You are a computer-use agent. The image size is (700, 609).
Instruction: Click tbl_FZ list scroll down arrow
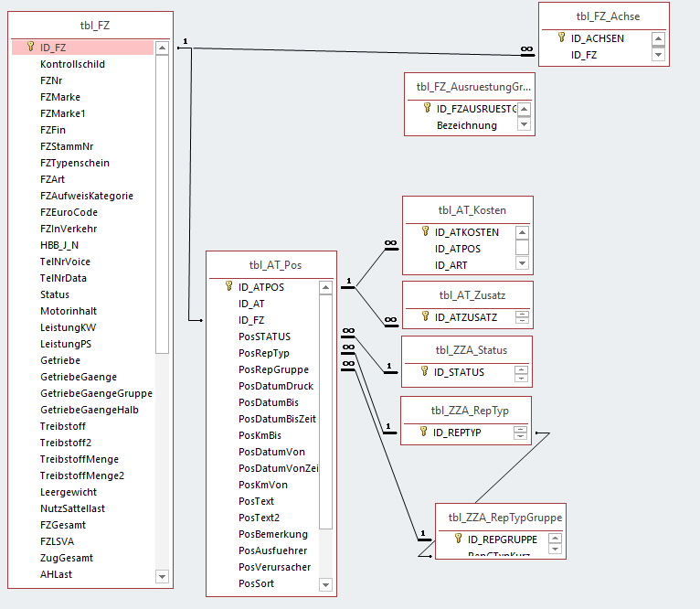coord(162,576)
